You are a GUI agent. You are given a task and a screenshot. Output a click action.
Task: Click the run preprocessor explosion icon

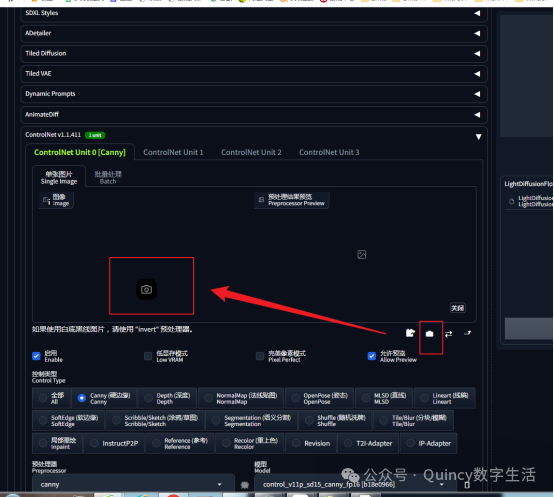[x=244, y=485]
